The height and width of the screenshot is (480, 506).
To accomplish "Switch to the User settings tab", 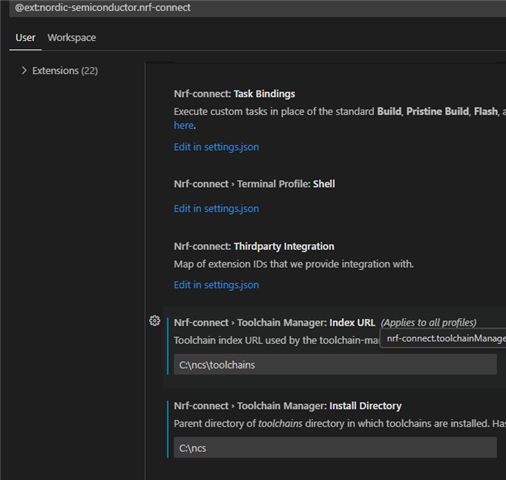I will (25, 38).
